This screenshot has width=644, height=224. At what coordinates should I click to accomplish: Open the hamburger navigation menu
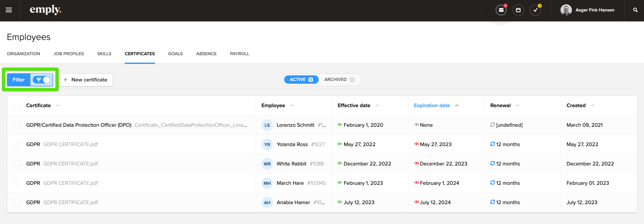point(9,10)
